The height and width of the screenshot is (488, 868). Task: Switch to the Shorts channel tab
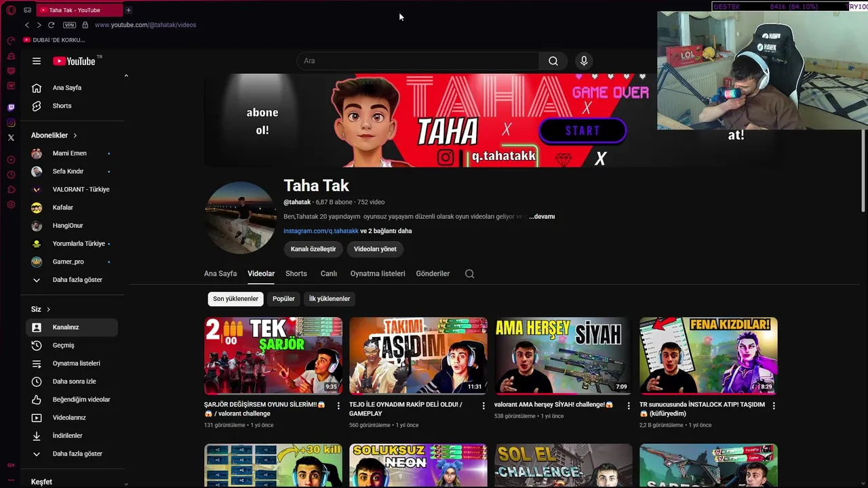point(296,274)
